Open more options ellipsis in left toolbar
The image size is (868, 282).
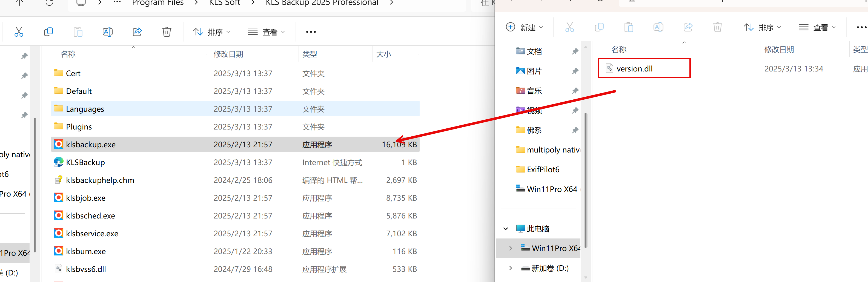(311, 32)
